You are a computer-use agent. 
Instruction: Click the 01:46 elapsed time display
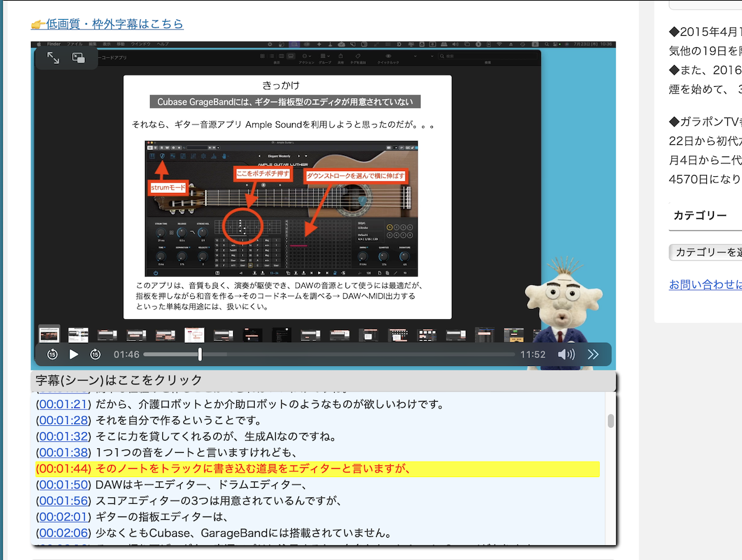coord(126,354)
